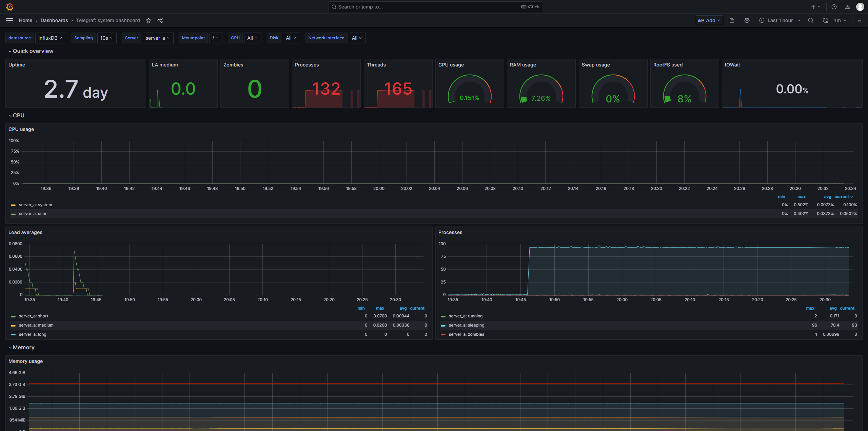The height and width of the screenshot is (431, 868).
Task: Open the Threads panel title
Action: tap(376, 65)
